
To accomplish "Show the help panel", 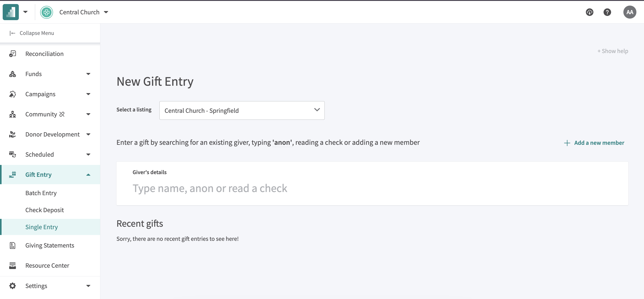I will point(612,51).
